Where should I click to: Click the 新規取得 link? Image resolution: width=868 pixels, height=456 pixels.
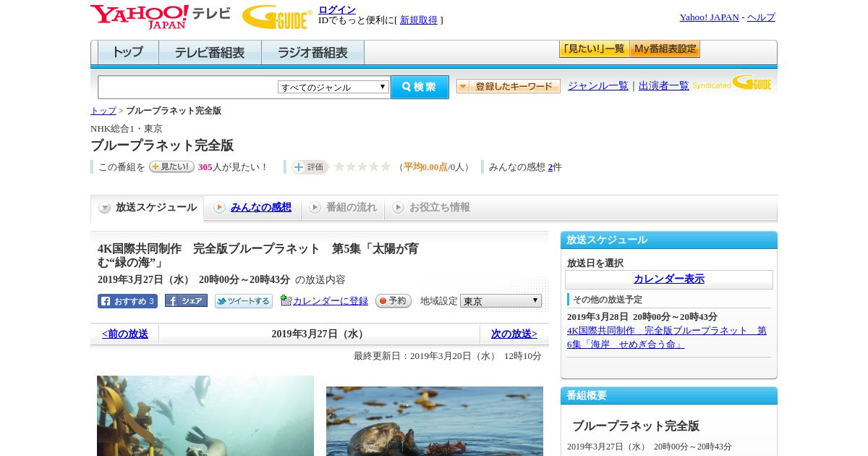[419, 20]
